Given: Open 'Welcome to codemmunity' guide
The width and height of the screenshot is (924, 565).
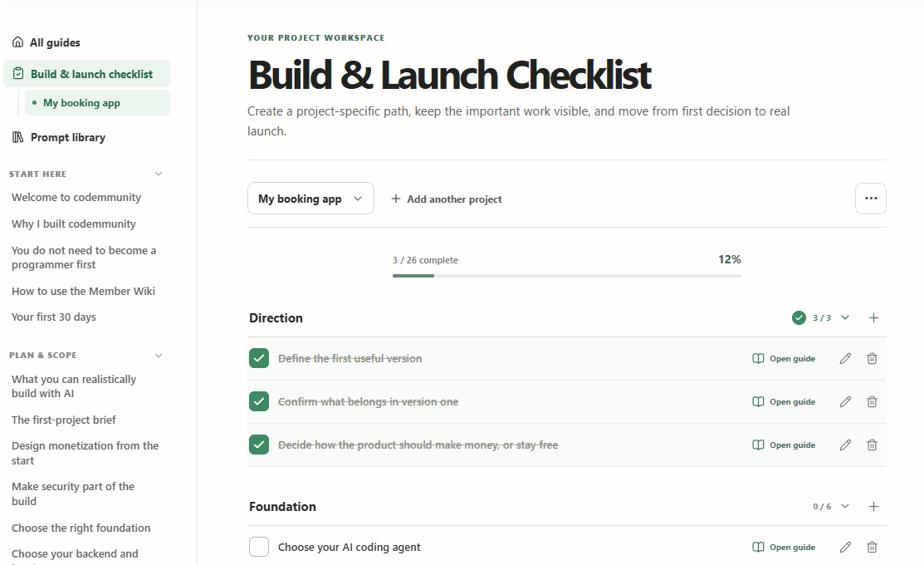Looking at the screenshot, I should [x=76, y=198].
